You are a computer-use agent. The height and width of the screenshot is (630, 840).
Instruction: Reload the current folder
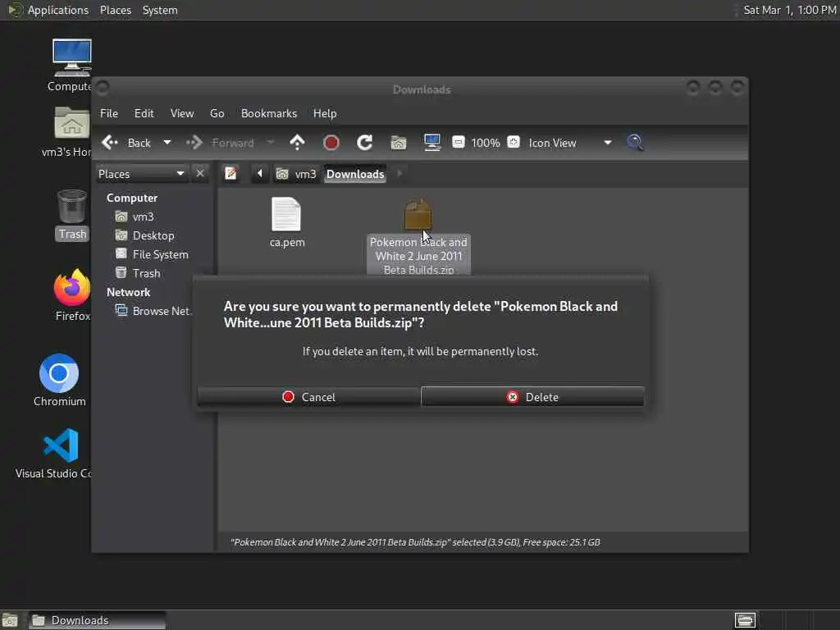(365, 143)
